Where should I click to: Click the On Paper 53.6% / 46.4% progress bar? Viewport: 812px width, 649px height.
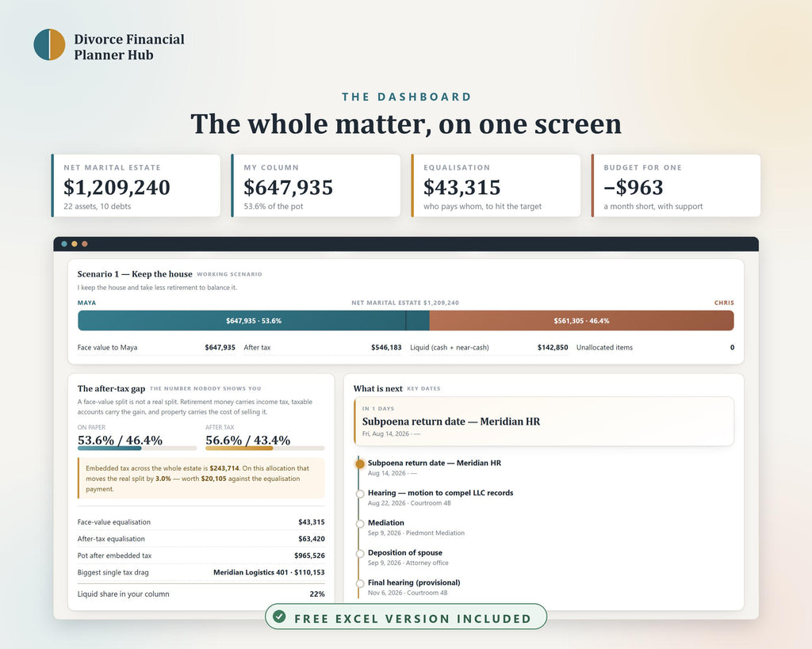[x=137, y=449]
